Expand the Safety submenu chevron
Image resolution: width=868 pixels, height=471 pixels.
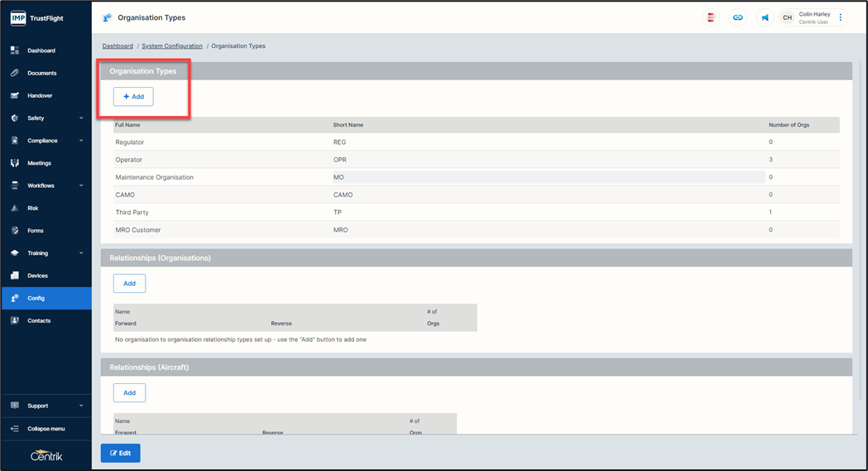(81, 118)
